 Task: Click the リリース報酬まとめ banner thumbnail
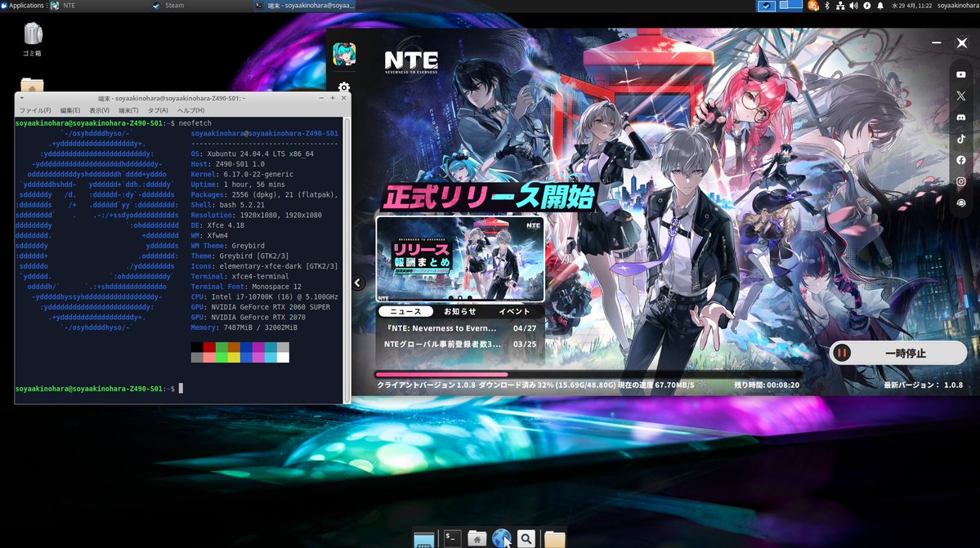(x=460, y=259)
